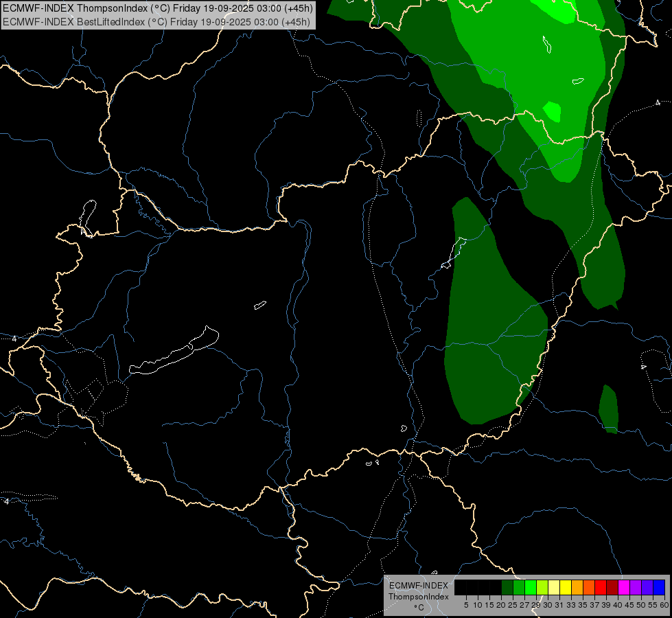Select the purple 45–50 legend swatch
Image resolution: width=672 pixels, height=618 pixels.
point(636,587)
